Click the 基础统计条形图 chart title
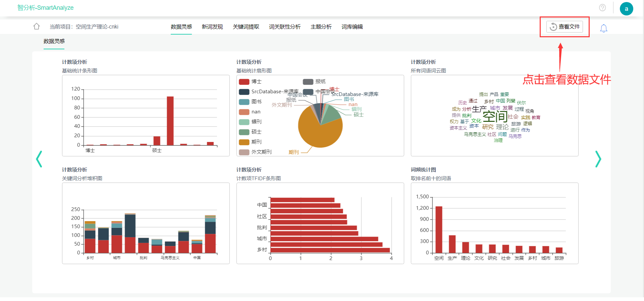The image size is (644, 301). point(80,71)
